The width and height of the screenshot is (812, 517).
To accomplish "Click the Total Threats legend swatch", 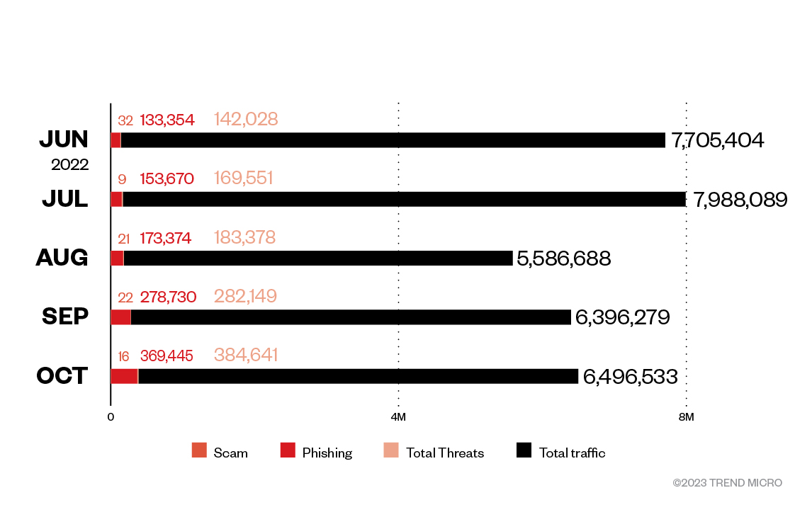I will point(391,450).
